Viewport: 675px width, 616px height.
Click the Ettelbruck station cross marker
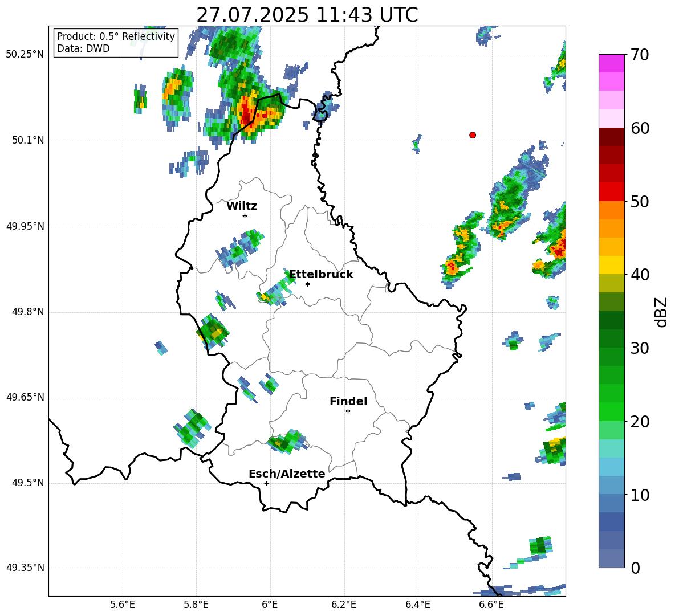(307, 284)
